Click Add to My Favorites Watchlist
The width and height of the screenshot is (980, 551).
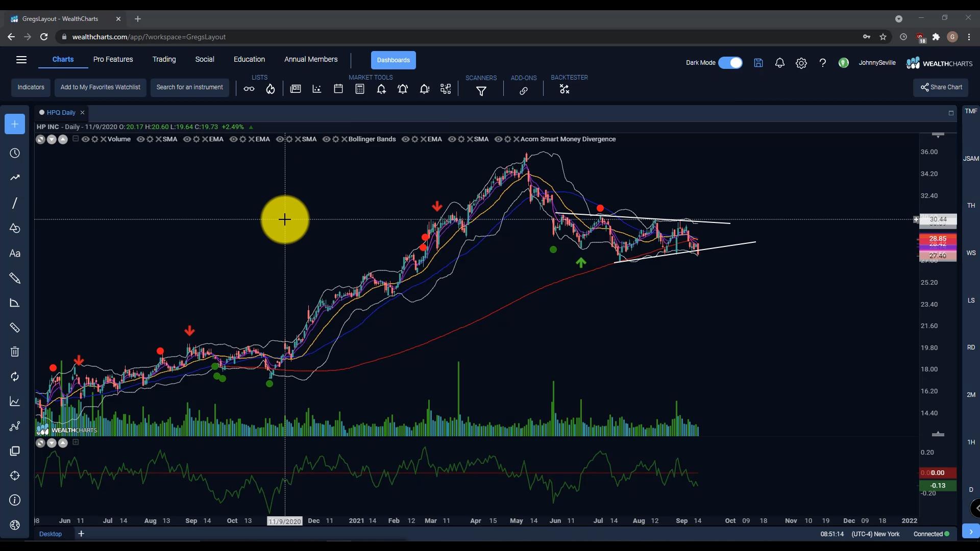coord(101,87)
